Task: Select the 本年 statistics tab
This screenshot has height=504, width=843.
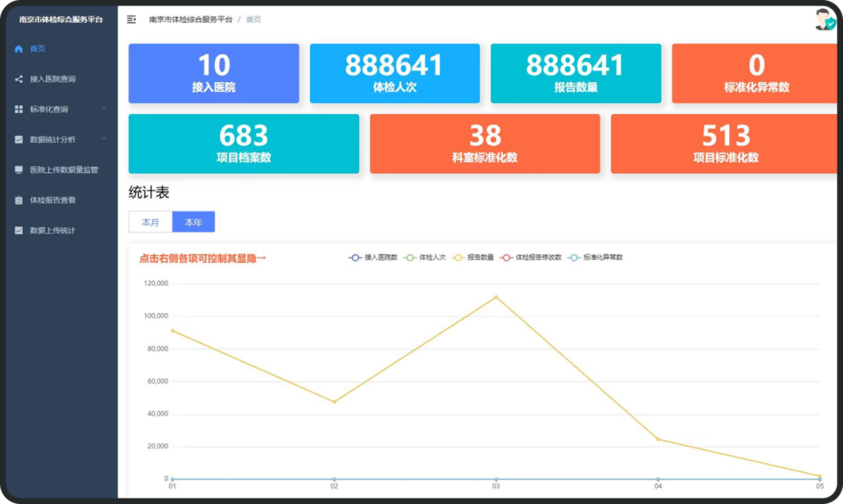Action: click(194, 222)
